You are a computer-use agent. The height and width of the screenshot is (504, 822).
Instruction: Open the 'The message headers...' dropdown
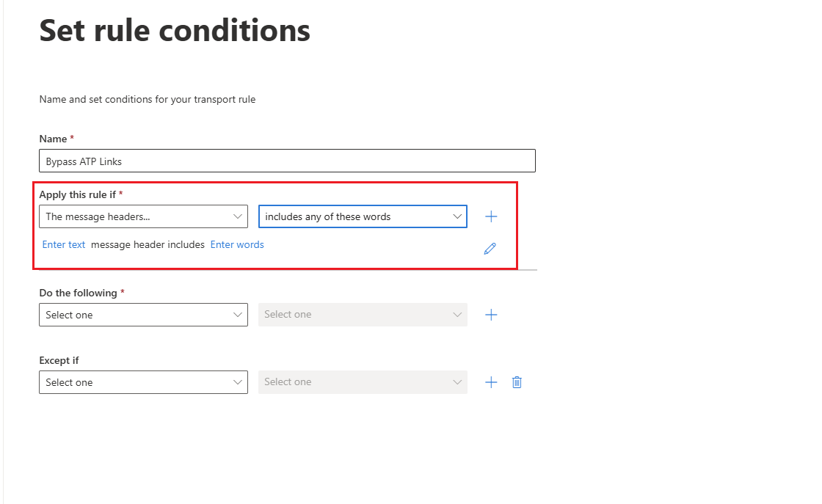click(143, 216)
